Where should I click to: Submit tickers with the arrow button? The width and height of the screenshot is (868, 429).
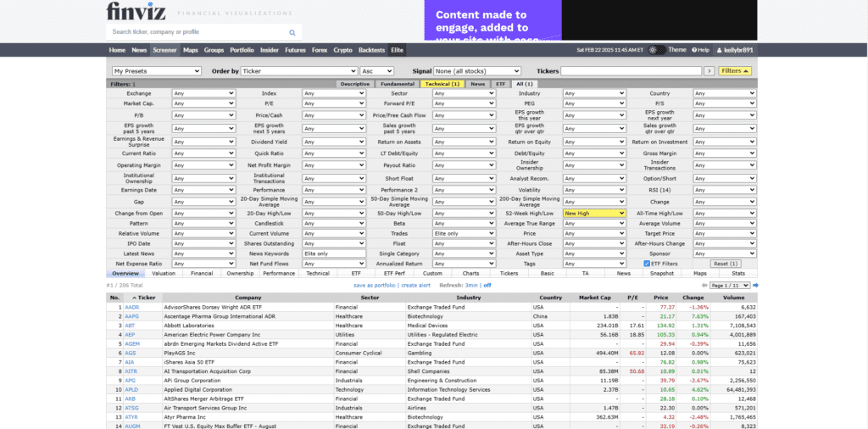709,71
